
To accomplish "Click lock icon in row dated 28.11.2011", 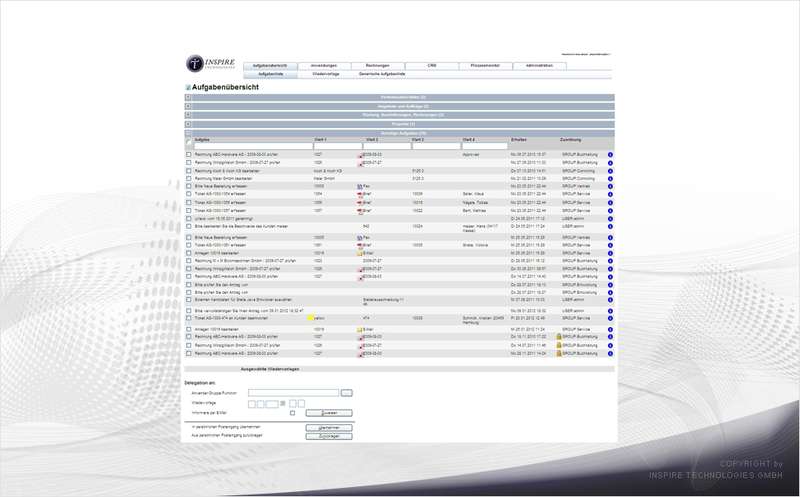I will [x=559, y=353].
